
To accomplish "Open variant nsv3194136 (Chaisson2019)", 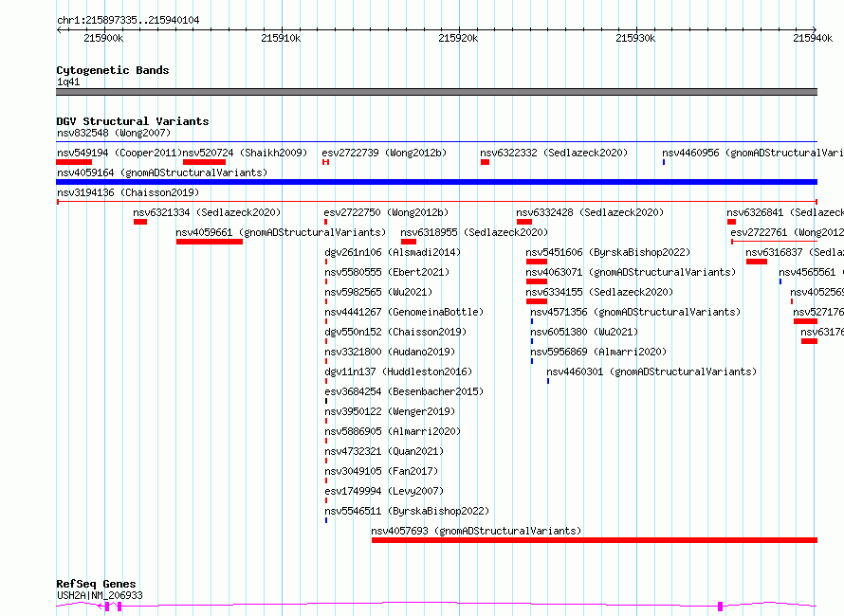I will tap(128, 192).
